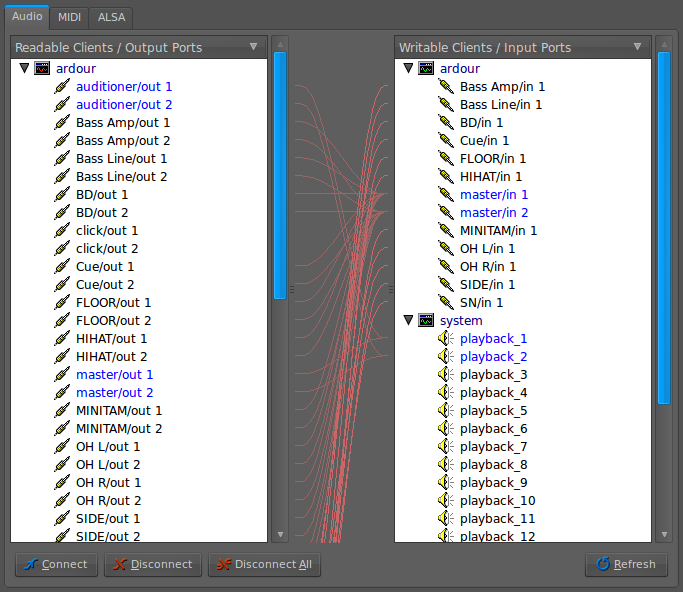The width and height of the screenshot is (683, 592).
Task: Click the Connect button
Action: pos(56,565)
